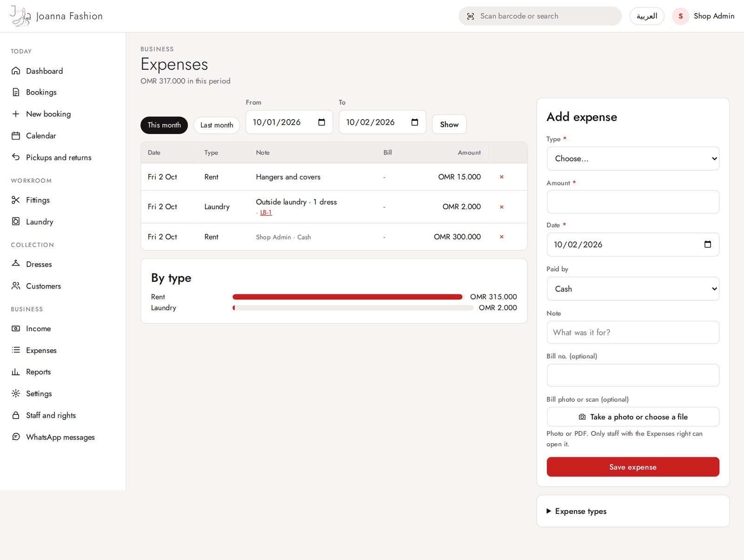Click Take a photo or choose a file
744x560 pixels.
[633, 417]
